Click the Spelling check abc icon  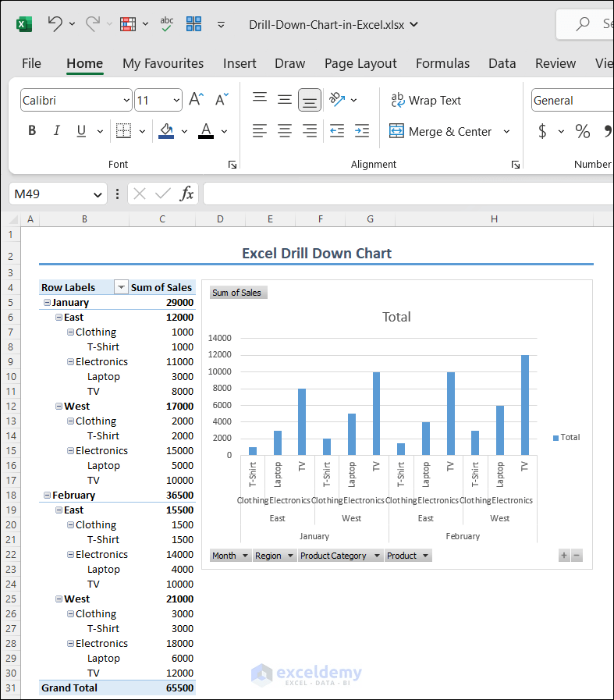166,23
